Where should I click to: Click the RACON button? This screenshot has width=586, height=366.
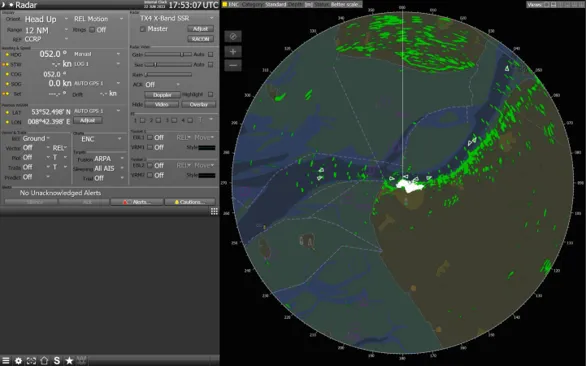200,39
